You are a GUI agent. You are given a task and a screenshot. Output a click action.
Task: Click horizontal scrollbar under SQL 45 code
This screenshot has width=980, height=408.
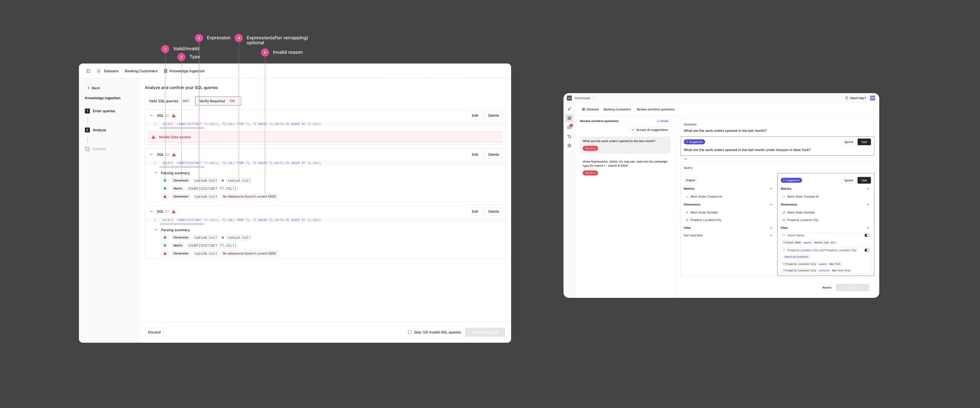[182, 167]
